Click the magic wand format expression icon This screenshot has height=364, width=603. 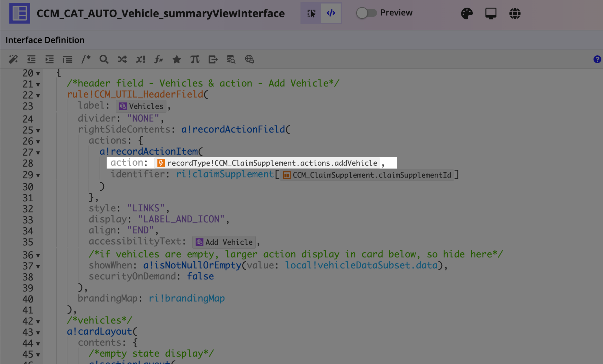(13, 59)
